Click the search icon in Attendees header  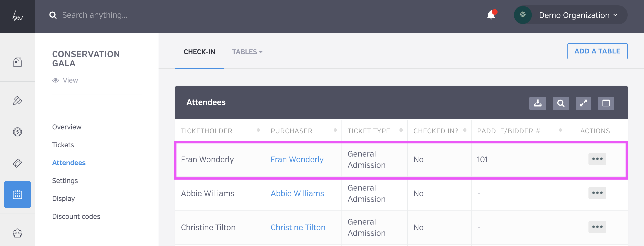point(560,103)
